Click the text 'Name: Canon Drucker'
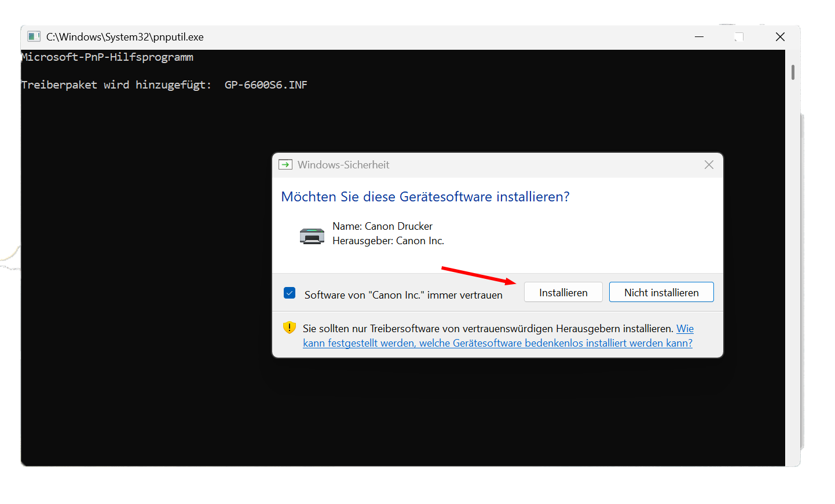Image resolution: width=835 pixels, height=504 pixels. point(382,226)
